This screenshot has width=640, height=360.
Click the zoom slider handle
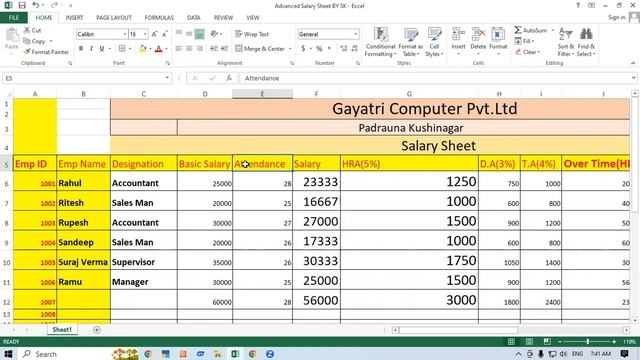[588, 342]
